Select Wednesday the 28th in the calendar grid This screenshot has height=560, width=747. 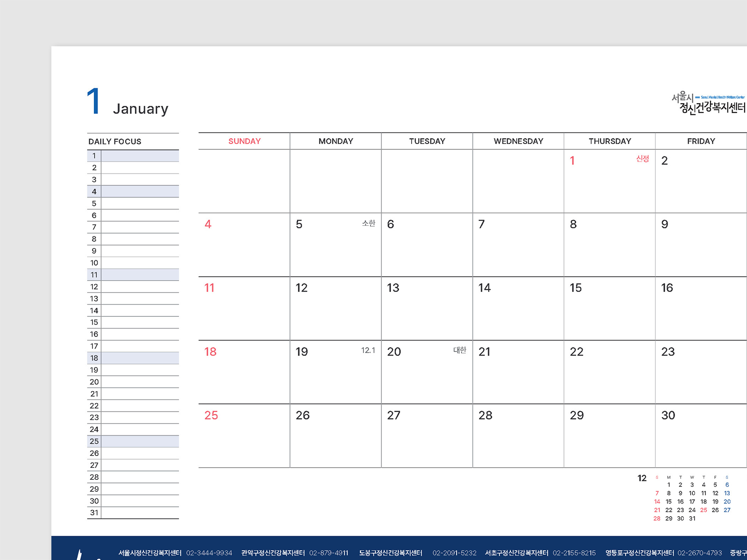pyautogui.click(x=486, y=415)
